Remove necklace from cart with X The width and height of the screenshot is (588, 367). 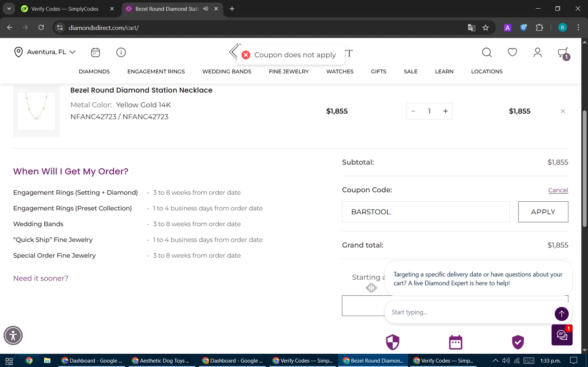click(563, 111)
